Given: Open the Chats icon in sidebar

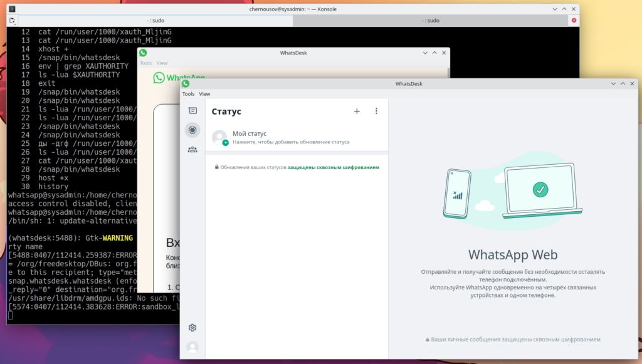Looking at the screenshot, I should coord(192,111).
